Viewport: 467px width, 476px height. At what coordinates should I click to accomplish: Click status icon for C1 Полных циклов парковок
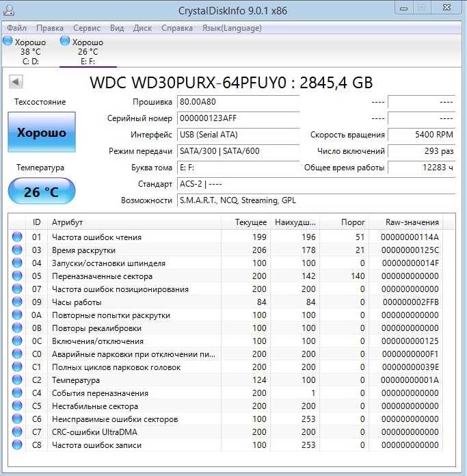coord(17,367)
